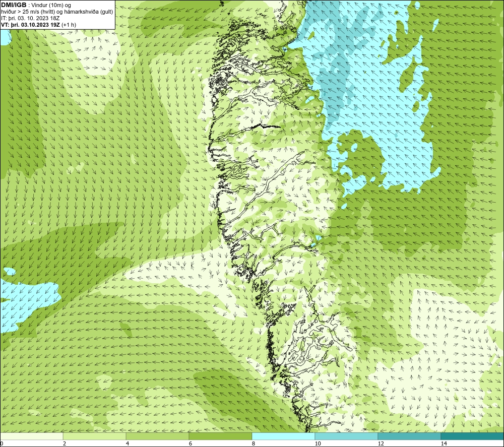Click the colorbar label 0
This screenshot has width=504, height=447.
pos(2,443)
